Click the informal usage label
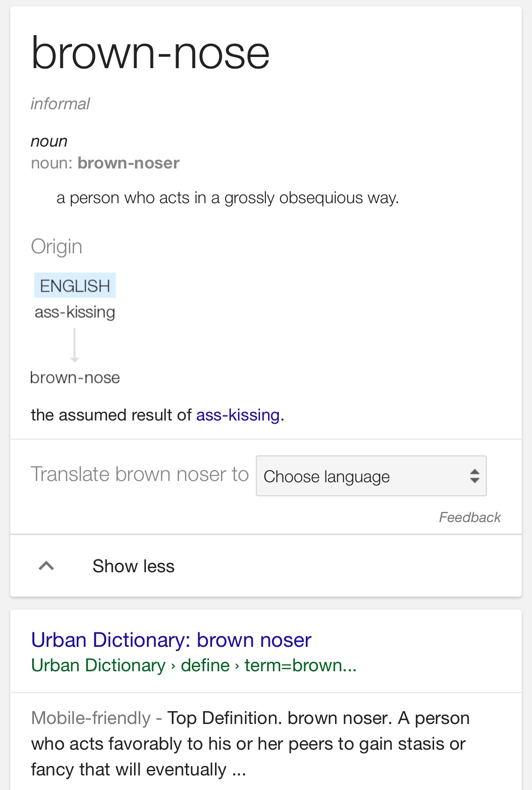 [60, 104]
